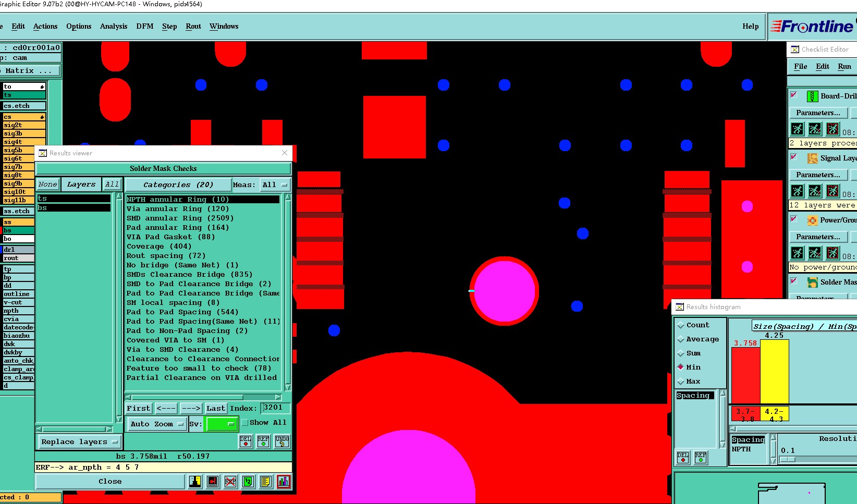The height and width of the screenshot is (504, 857).
Task: Enable the Show All checkbox
Action: coord(244,423)
